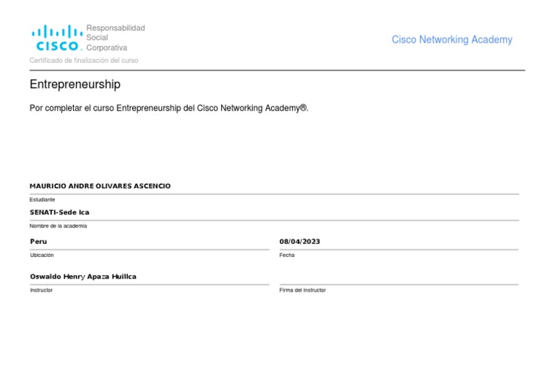Click the word Corporativa beside the Cisco logo
This screenshot has height=392, width=555.
point(107,48)
